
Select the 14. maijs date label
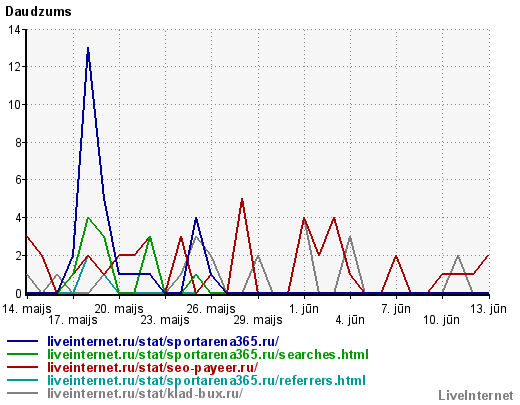pyautogui.click(x=27, y=309)
